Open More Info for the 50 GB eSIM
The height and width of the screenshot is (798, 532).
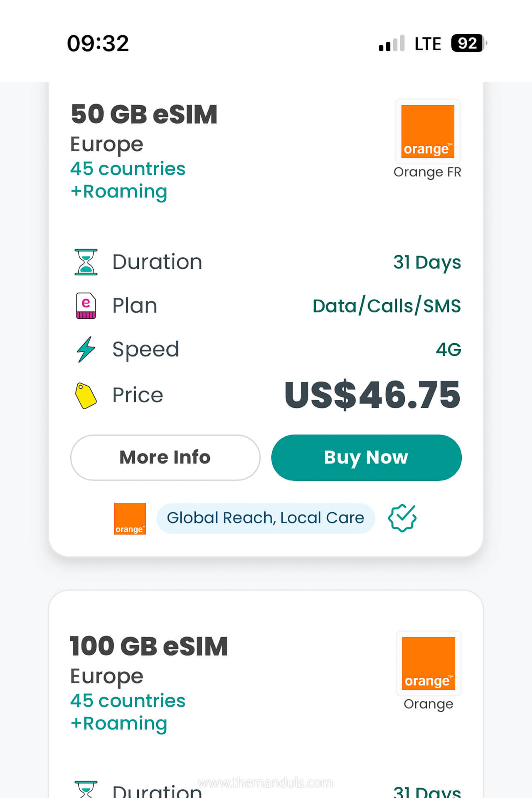coord(165,458)
